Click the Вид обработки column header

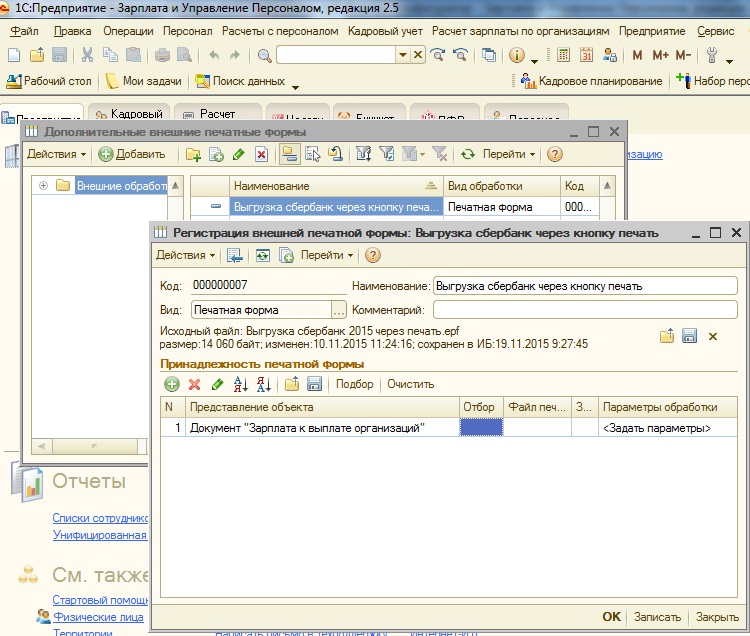(502, 186)
